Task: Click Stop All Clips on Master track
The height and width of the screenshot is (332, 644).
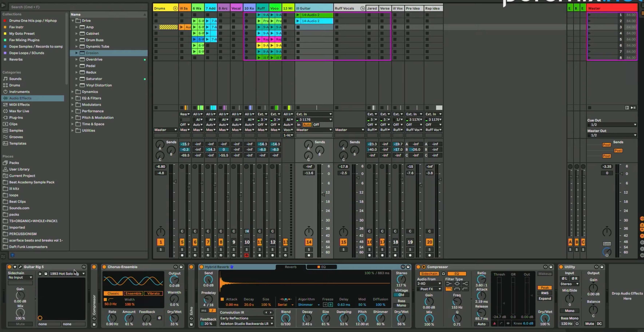Action: (590, 108)
